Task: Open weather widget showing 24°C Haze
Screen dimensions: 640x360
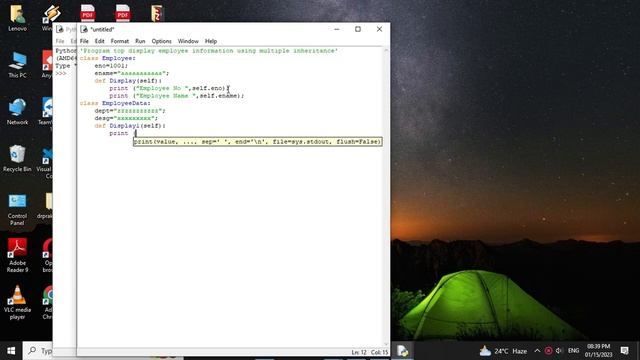Action: tap(503, 351)
